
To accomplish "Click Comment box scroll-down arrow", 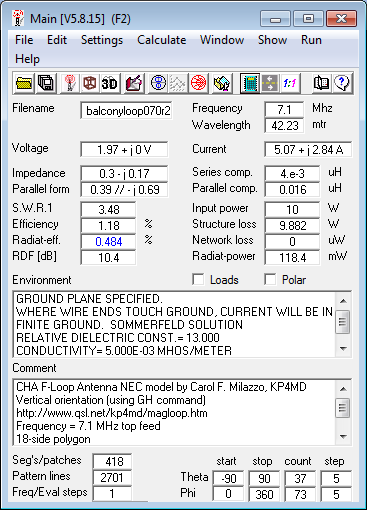I will [343, 437].
